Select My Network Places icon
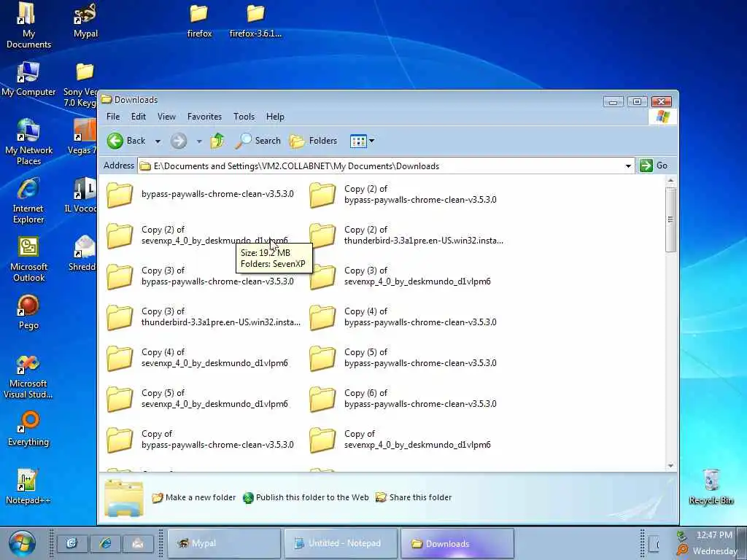The image size is (747, 560). [x=28, y=142]
